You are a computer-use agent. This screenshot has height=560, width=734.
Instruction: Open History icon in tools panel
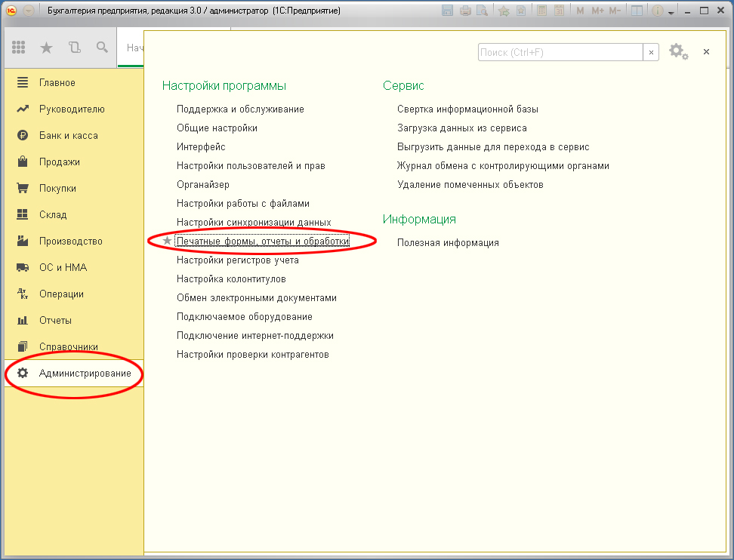75,47
